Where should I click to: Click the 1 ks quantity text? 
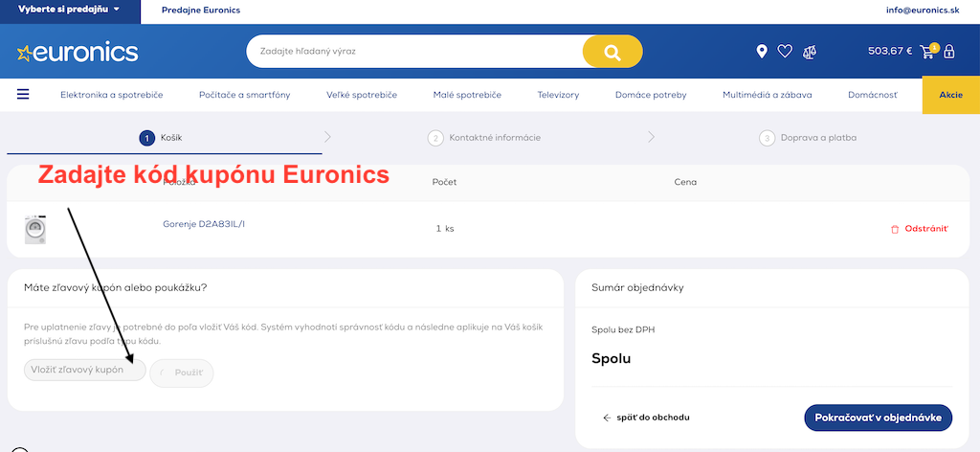(445, 229)
